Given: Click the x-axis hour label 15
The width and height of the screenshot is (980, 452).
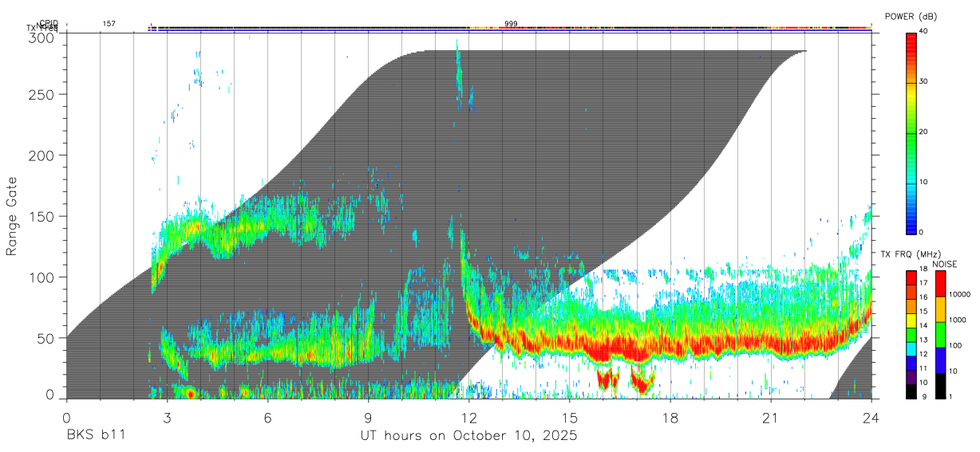Looking at the screenshot, I should click(x=570, y=418).
